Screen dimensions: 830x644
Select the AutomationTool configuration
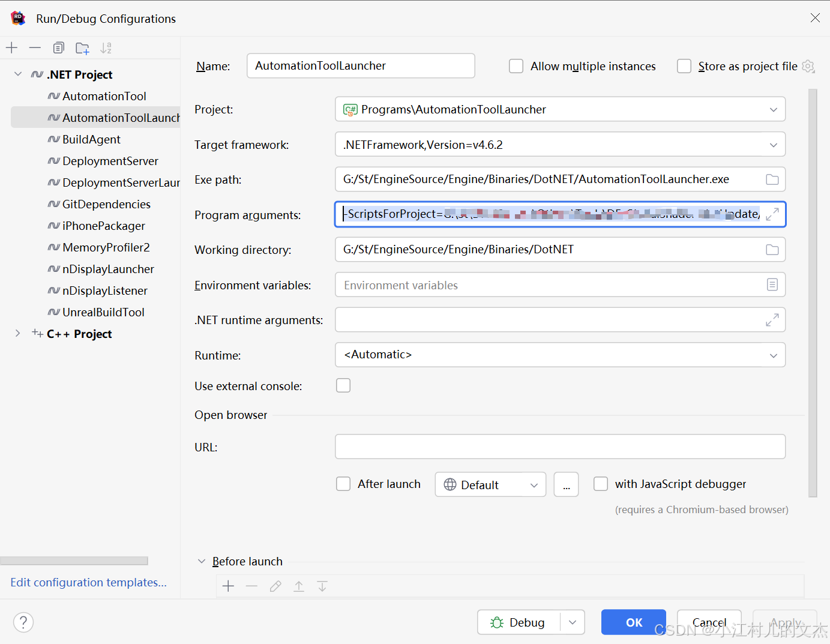pyautogui.click(x=96, y=96)
